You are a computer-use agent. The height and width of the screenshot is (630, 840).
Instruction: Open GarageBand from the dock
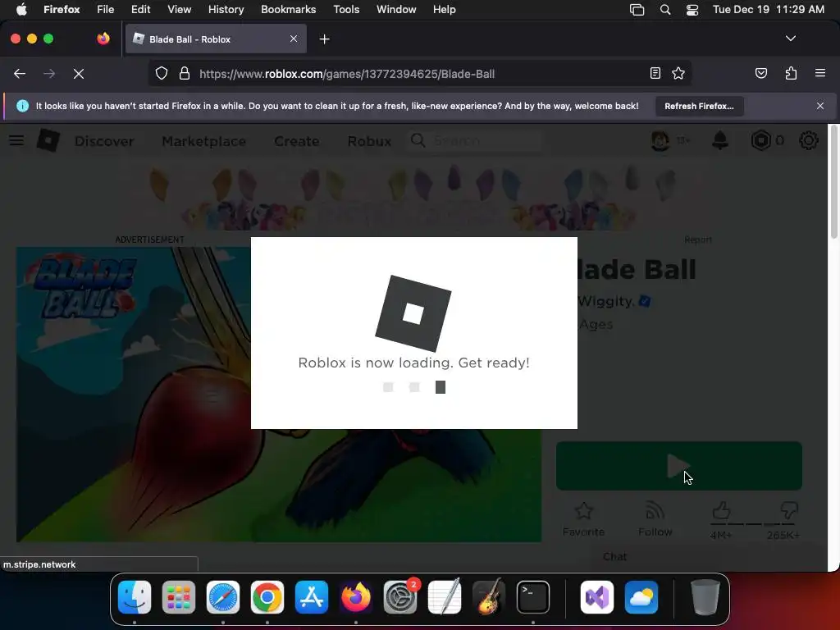click(489, 597)
